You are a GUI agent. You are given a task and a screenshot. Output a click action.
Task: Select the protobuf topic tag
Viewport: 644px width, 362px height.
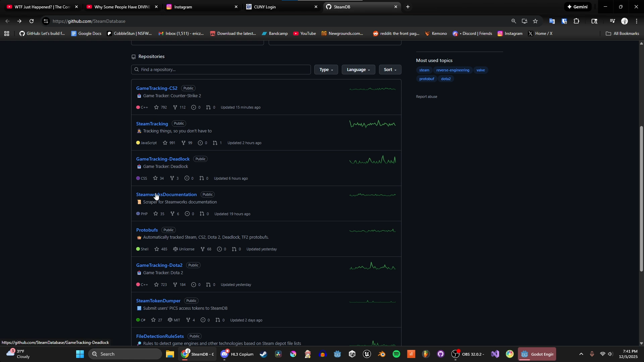(x=427, y=79)
